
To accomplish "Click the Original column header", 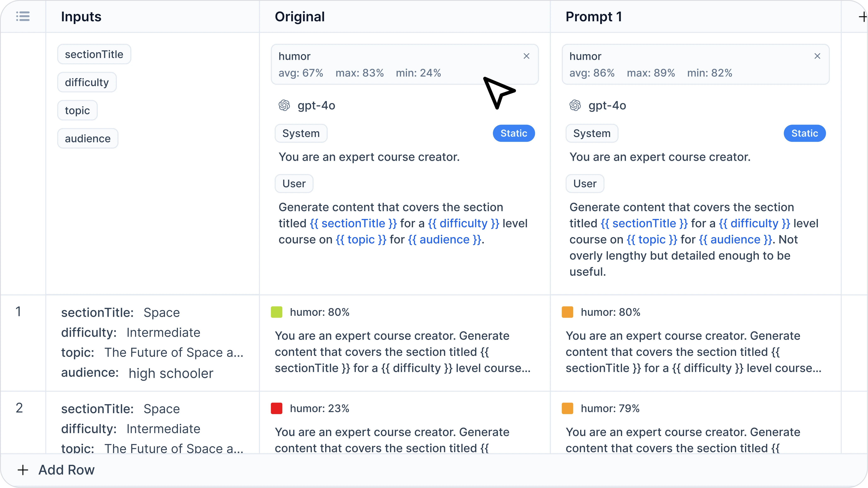I will pyautogui.click(x=299, y=17).
